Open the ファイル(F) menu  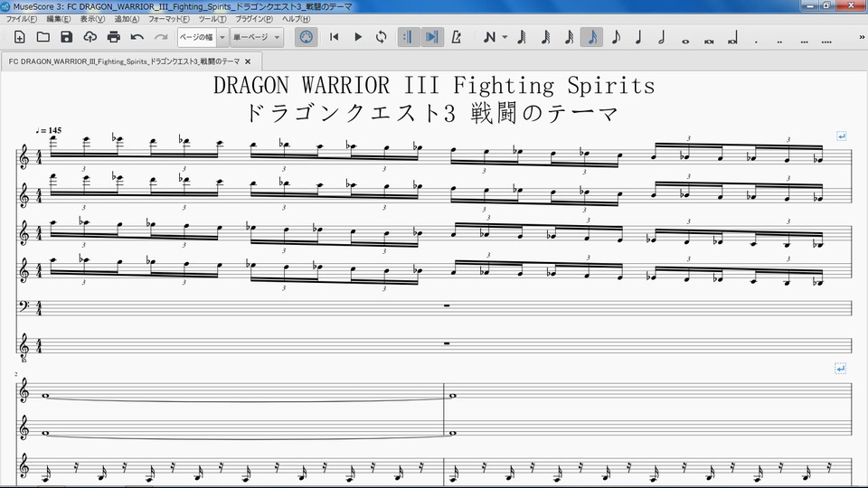(21, 19)
